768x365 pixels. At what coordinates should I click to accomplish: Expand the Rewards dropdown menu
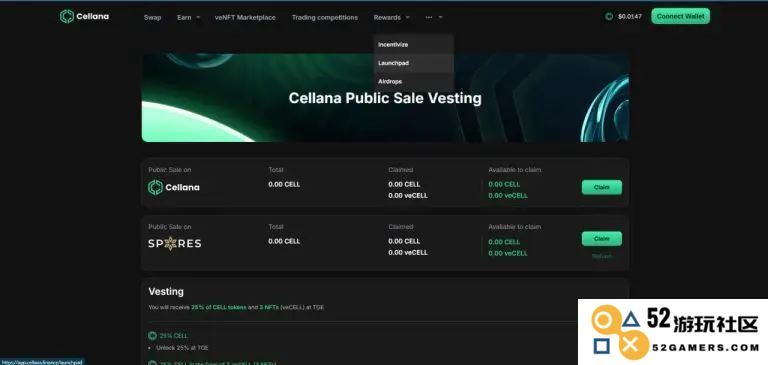(391, 17)
